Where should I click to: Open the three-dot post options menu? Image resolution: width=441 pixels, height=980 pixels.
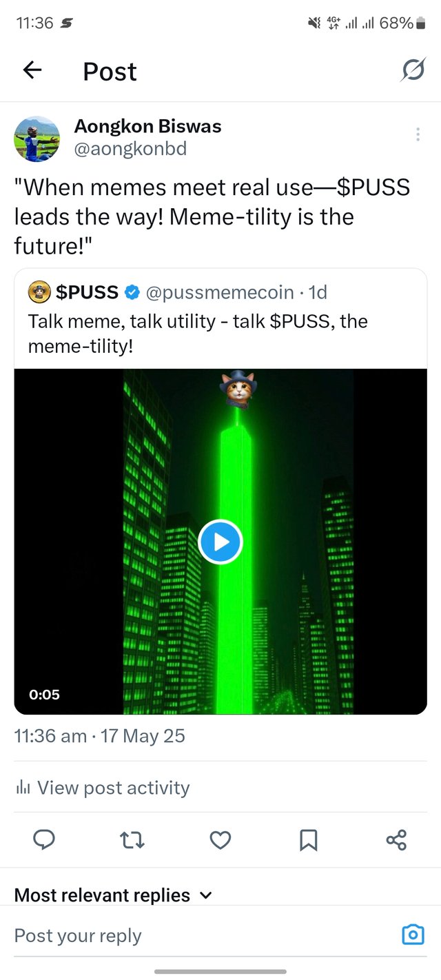(418, 134)
